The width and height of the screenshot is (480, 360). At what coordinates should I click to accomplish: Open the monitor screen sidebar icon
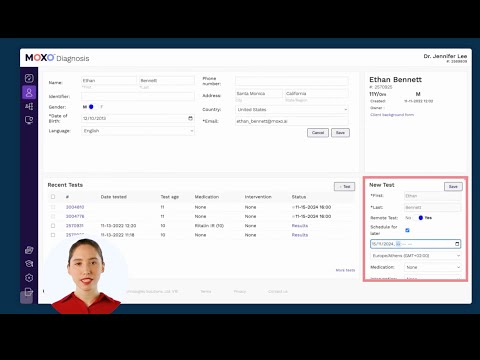coord(29,120)
